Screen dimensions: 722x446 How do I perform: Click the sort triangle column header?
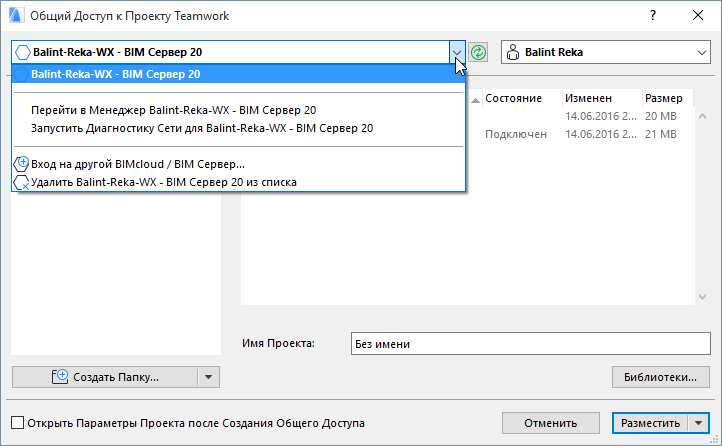(475, 99)
